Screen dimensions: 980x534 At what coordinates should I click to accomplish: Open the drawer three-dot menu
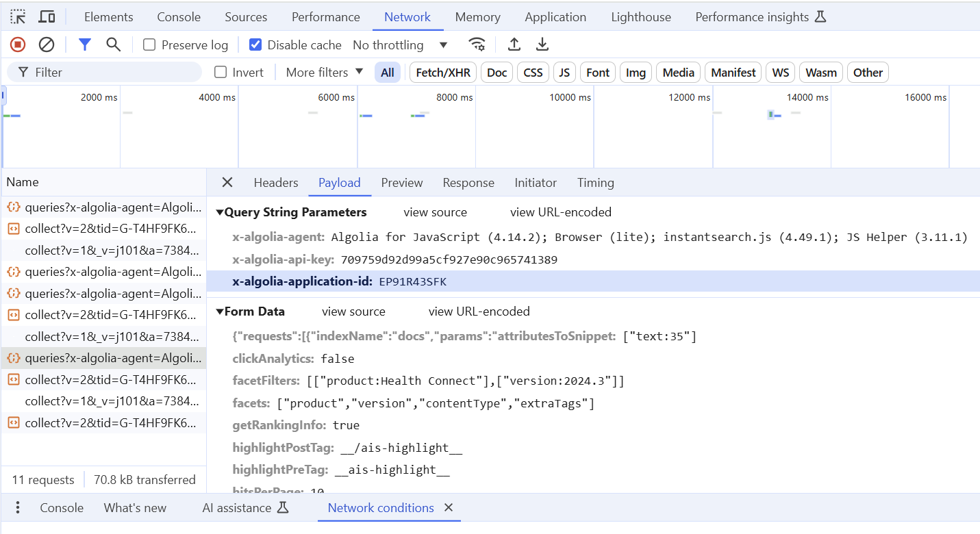(x=18, y=507)
